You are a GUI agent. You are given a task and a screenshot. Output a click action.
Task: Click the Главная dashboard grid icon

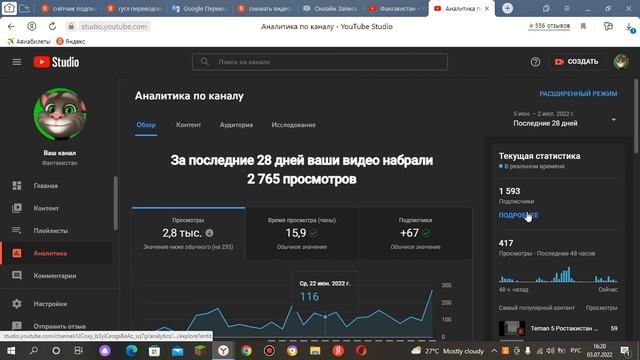tap(17, 186)
